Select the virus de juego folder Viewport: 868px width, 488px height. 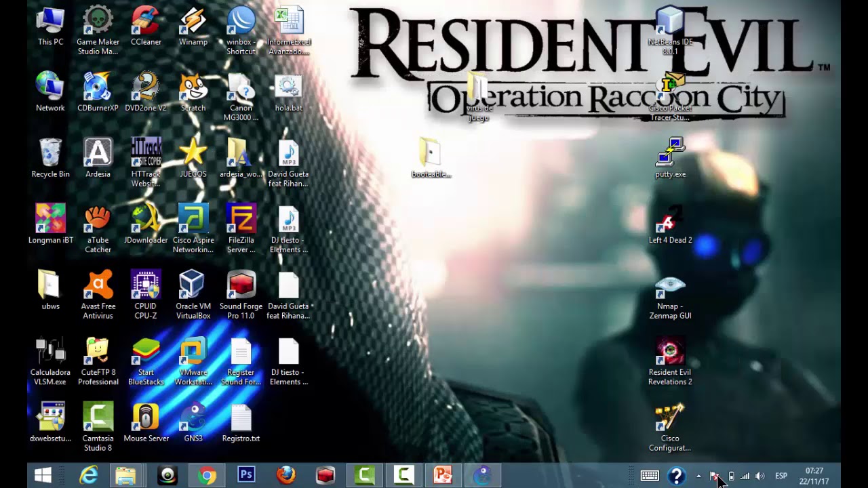click(x=479, y=97)
